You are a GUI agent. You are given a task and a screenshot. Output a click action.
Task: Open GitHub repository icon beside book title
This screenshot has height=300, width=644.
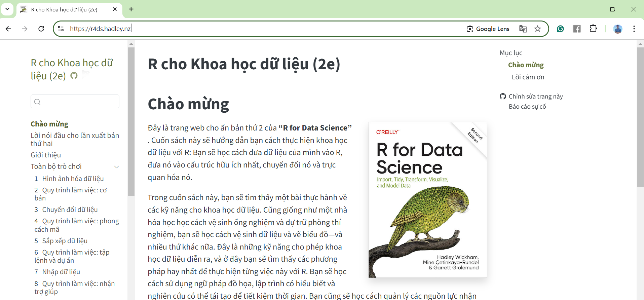coord(74,76)
